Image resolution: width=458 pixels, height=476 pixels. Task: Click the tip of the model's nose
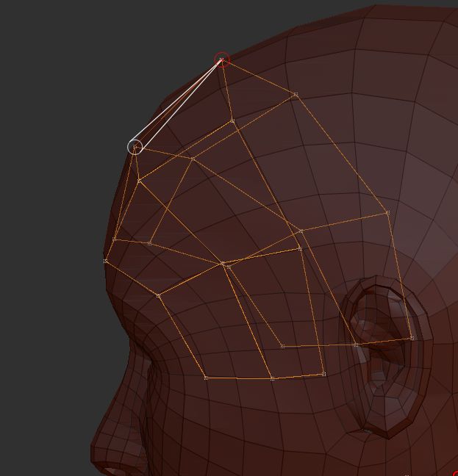[x=95, y=452]
